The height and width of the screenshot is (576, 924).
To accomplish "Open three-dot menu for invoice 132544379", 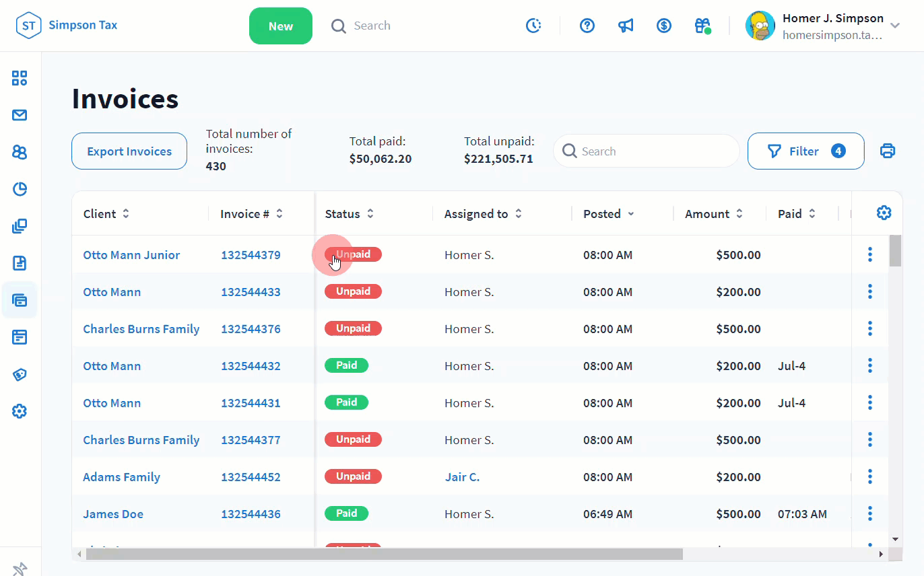I will [870, 254].
